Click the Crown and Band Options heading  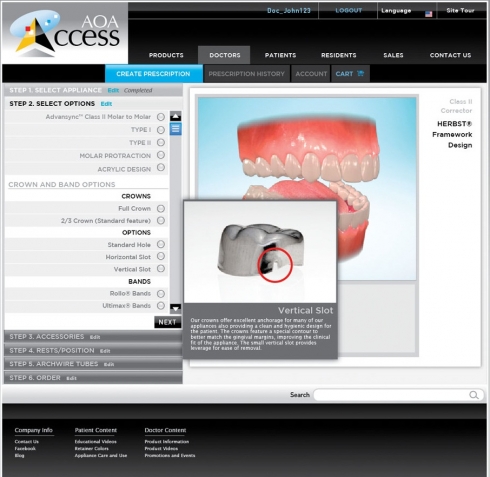point(62,185)
